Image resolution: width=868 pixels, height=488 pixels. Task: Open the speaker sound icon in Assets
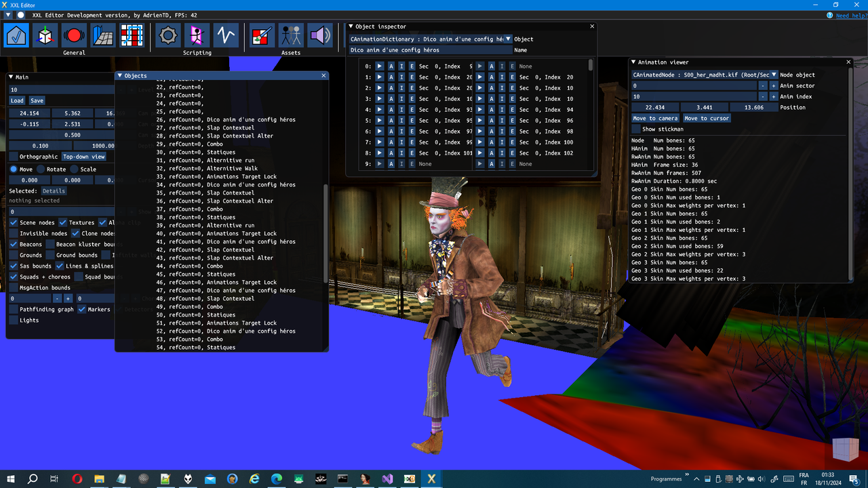(x=319, y=35)
